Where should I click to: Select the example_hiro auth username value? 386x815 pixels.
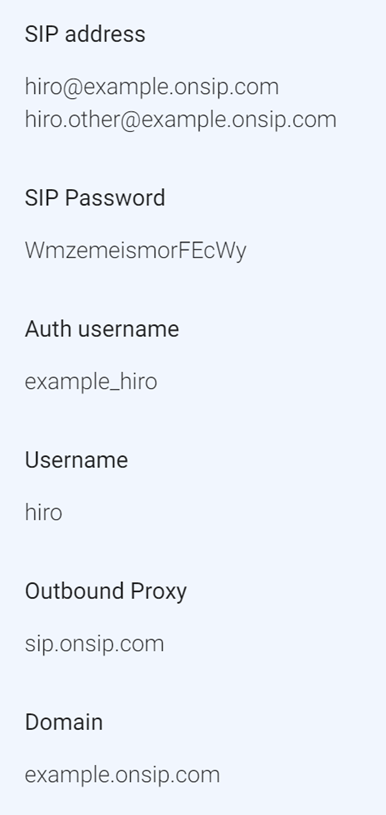pyautogui.click(x=91, y=382)
